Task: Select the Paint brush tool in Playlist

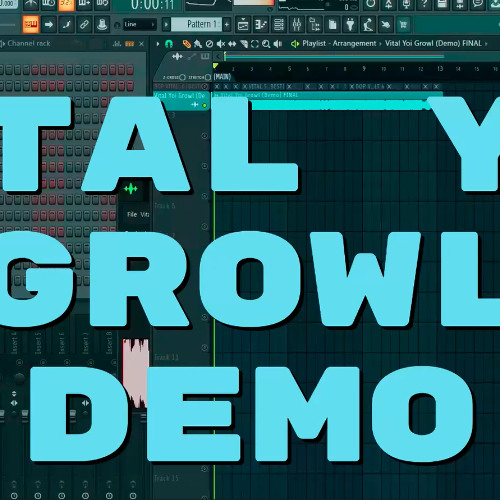Action: coord(198,44)
